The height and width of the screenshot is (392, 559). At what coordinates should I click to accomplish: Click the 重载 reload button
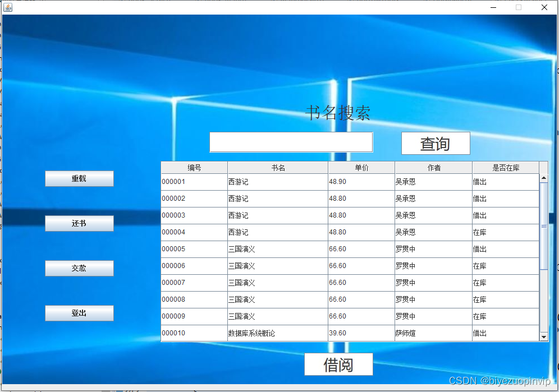click(x=79, y=178)
